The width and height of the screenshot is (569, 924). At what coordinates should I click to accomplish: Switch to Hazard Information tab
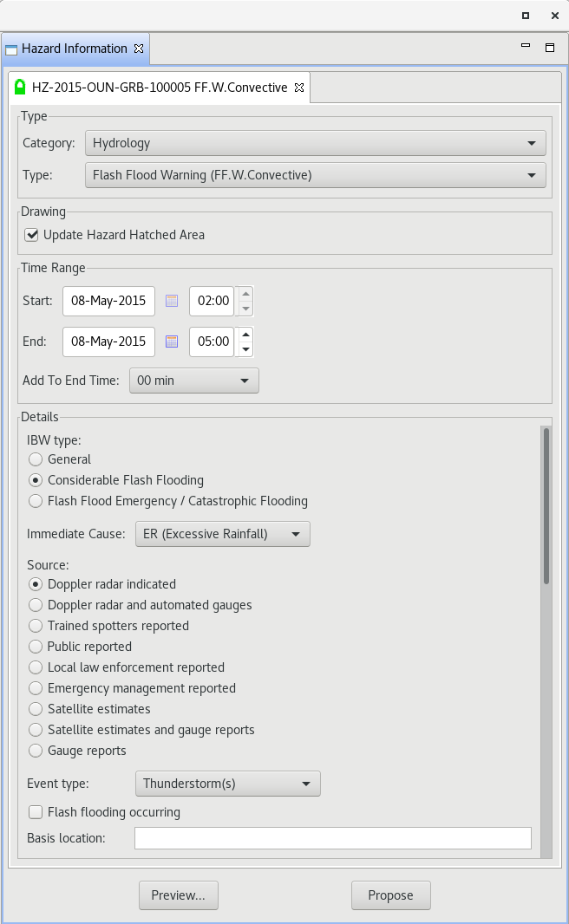tap(75, 49)
